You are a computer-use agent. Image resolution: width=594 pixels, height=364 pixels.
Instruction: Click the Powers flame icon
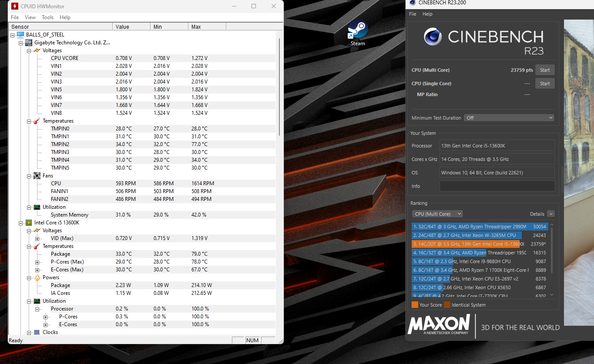(37, 277)
